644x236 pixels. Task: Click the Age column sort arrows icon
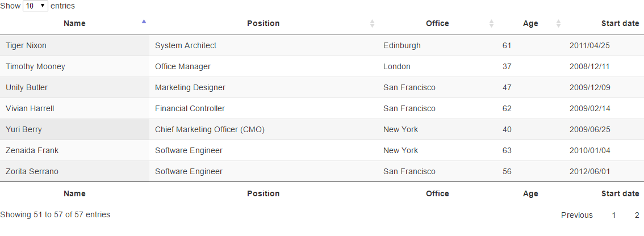click(x=558, y=23)
